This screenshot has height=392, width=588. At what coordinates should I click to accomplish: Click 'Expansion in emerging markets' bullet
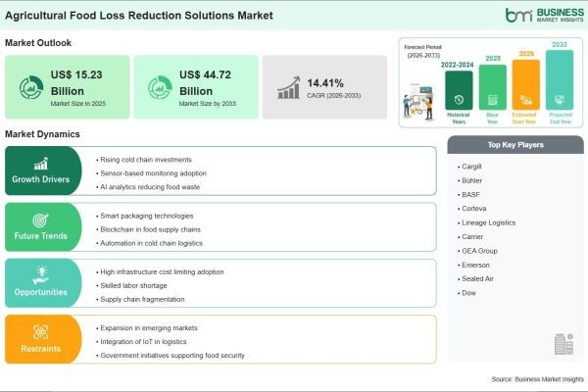point(147,328)
